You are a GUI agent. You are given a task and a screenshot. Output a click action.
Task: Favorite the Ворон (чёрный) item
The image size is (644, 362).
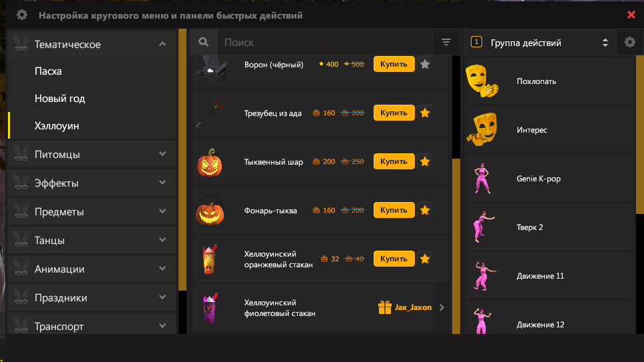425,64
